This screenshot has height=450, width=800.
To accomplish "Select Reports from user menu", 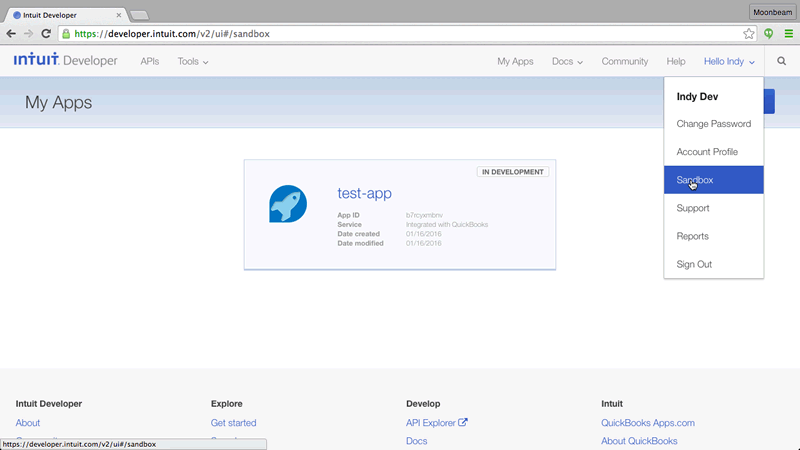I will tap(714, 236).
